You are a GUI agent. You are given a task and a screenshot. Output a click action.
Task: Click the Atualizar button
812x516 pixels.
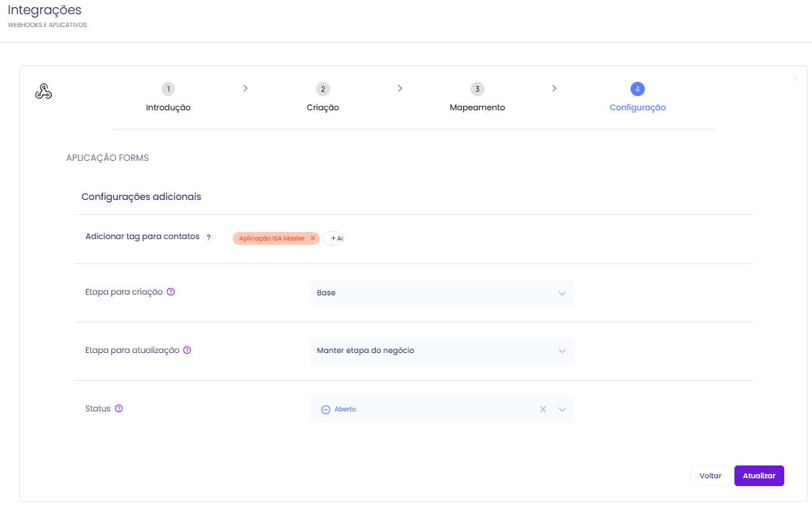pos(759,475)
